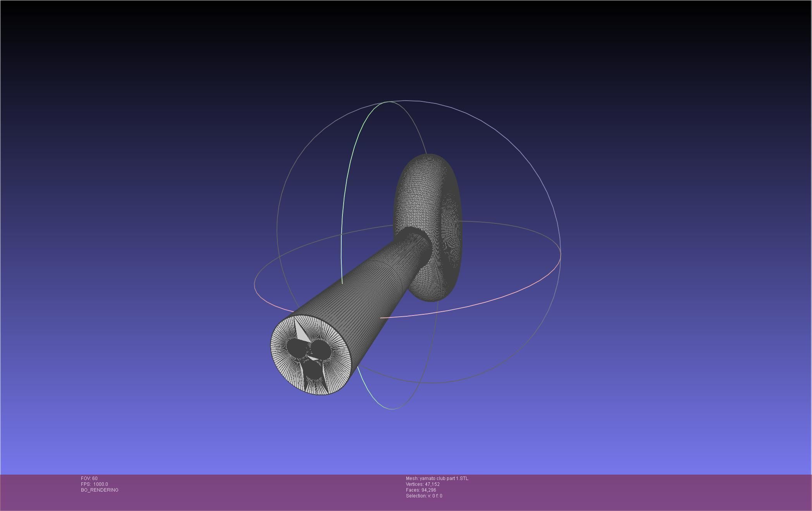Click the pink horizontal trackball ellipse
812x511 pixels.
click(x=504, y=296)
